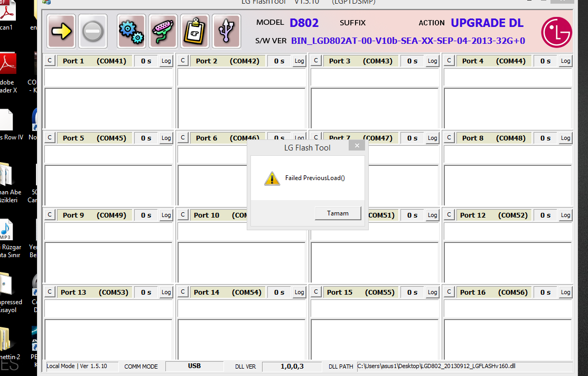Viewport: 588px width, 376px height.
Task: Click the Port 5 (COM45) label
Action: tap(95, 138)
